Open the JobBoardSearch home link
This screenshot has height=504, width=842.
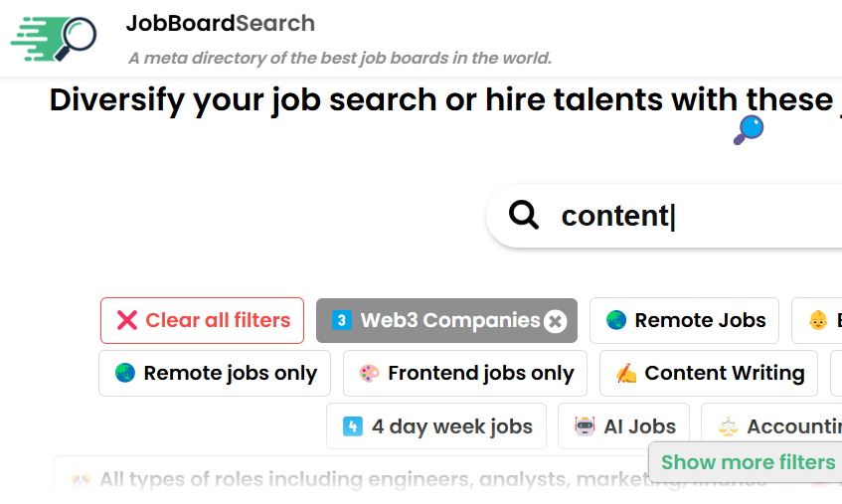pyautogui.click(x=221, y=23)
